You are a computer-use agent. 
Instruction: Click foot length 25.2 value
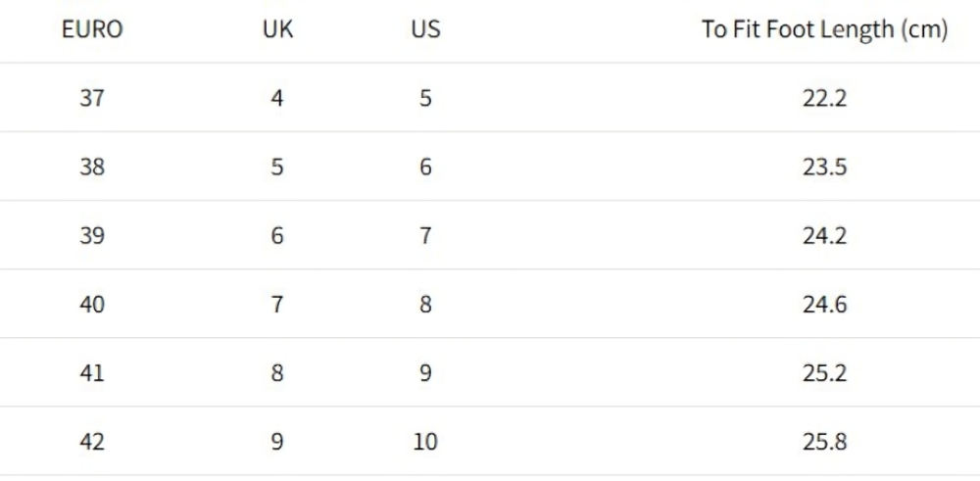(x=824, y=373)
